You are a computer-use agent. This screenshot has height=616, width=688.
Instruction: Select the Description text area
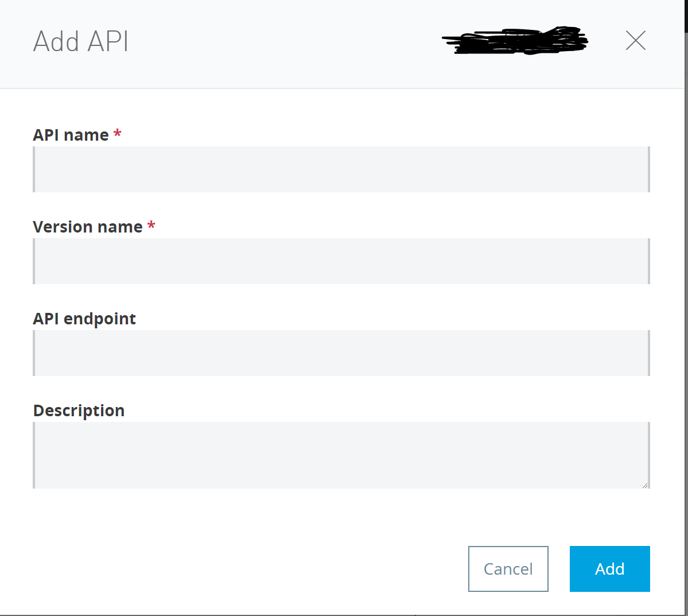(341, 455)
